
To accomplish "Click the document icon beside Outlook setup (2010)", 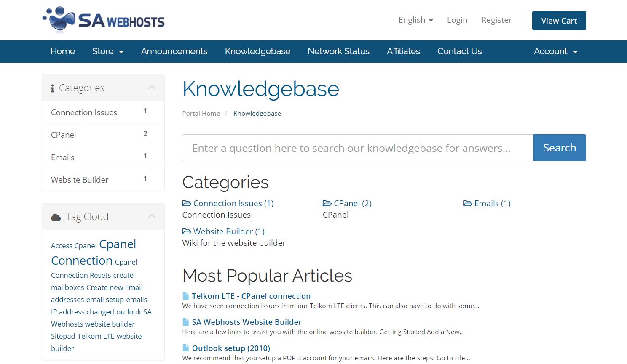I will click(x=185, y=348).
